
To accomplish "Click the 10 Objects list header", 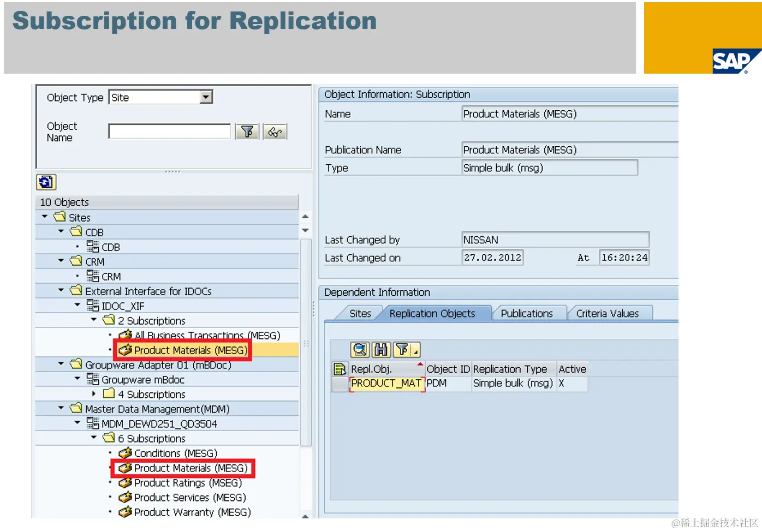I will (167, 202).
